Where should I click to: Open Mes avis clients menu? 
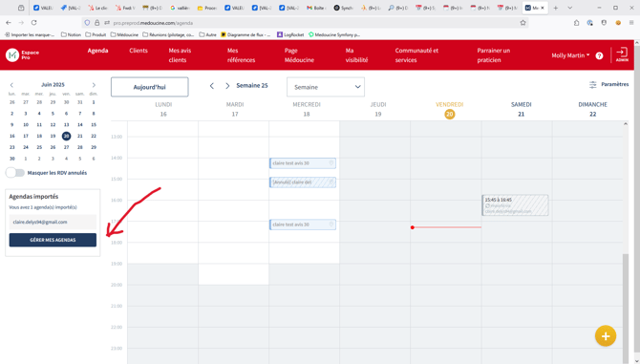[180, 55]
